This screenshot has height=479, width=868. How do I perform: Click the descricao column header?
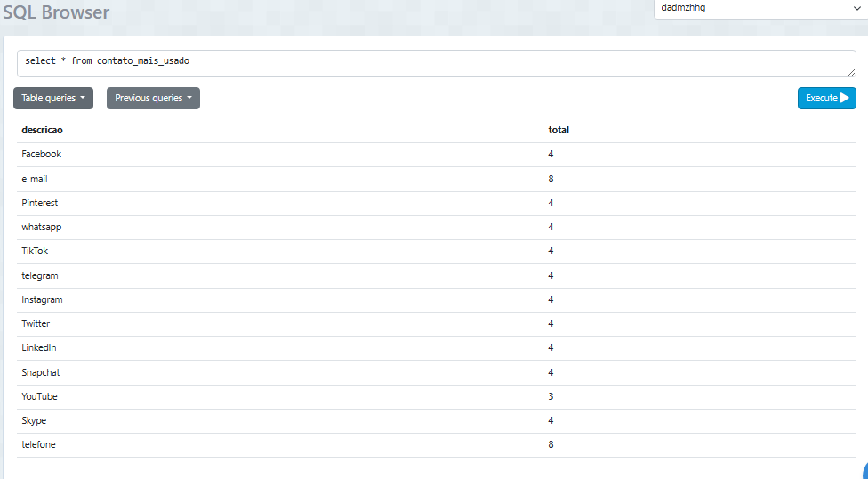42,130
